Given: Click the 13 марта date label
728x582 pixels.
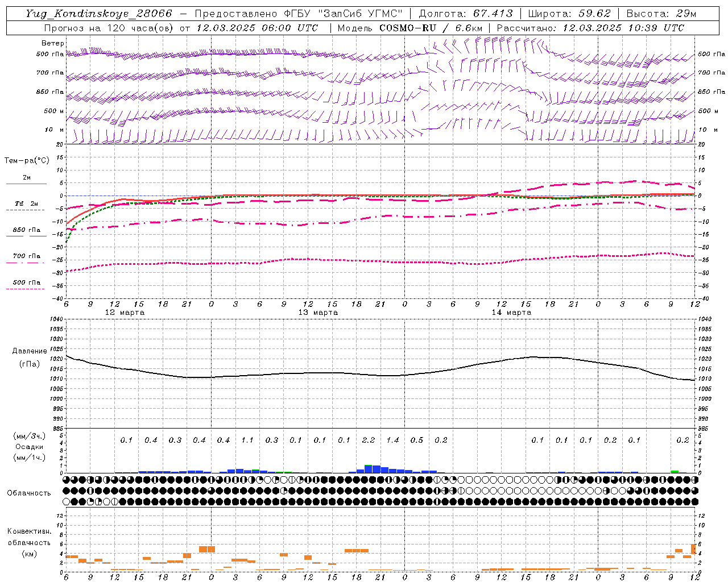Looking at the screenshot, I should click(318, 313).
